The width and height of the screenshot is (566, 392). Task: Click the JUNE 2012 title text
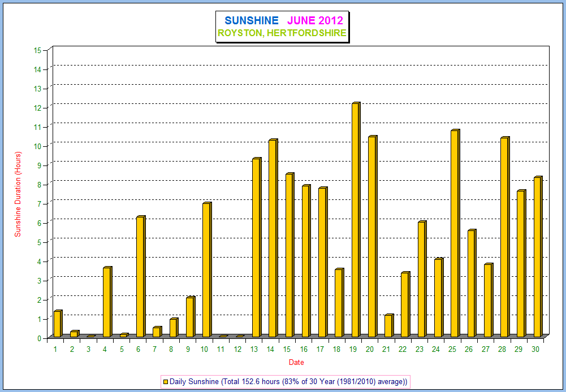315,20
